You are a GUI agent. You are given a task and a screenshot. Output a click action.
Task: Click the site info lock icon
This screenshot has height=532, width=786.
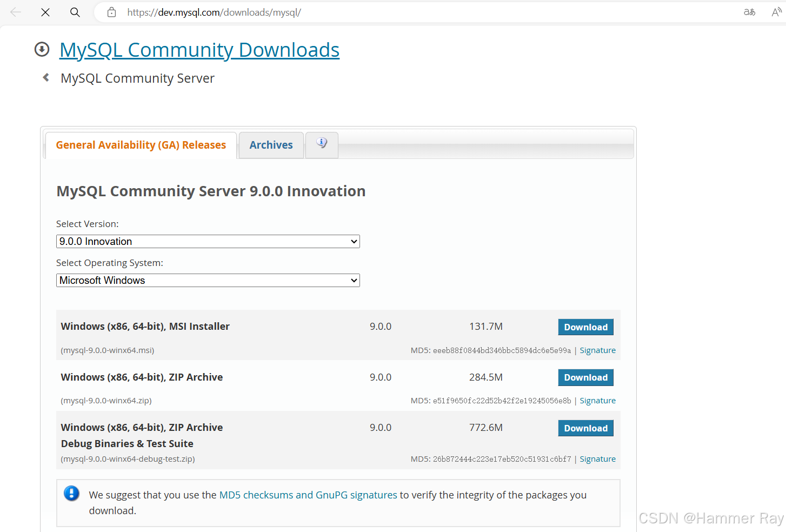111,12
